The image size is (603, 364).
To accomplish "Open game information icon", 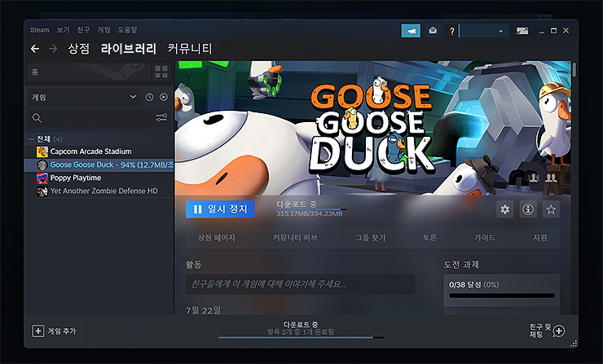I will 528,209.
